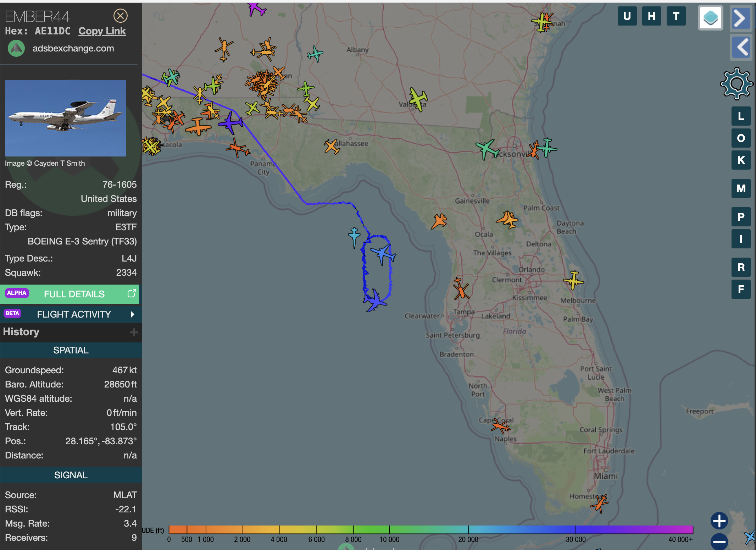This screenshot has width=756, height=550.
Task: Select orange helicopter near Tampa
Action: coord(461,289)
